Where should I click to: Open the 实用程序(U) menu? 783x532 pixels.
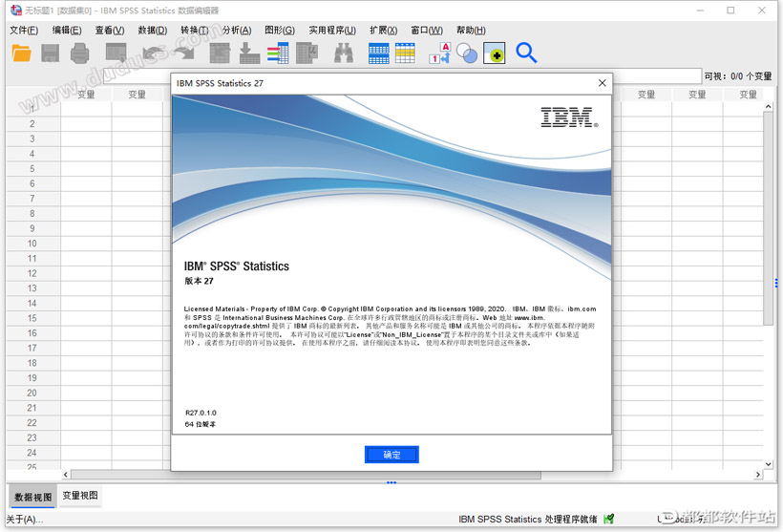(332, 31)
